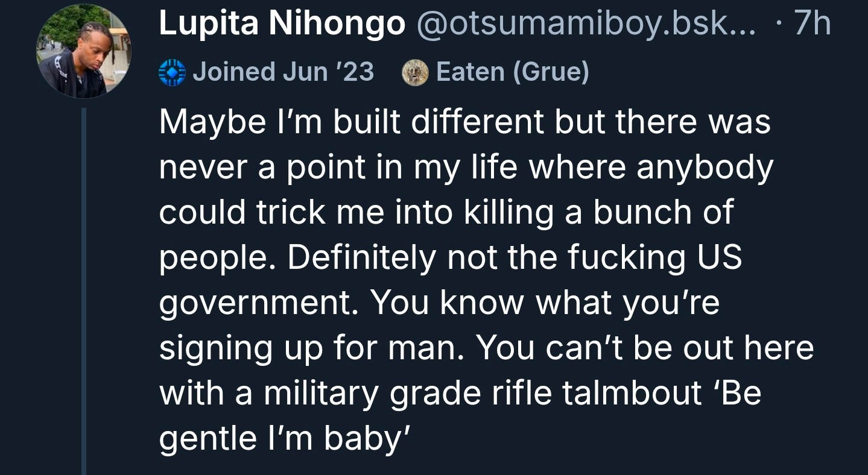Click the Joined Jun '23 label
This screenshot has width=868, height=475.
pos(284,72)
